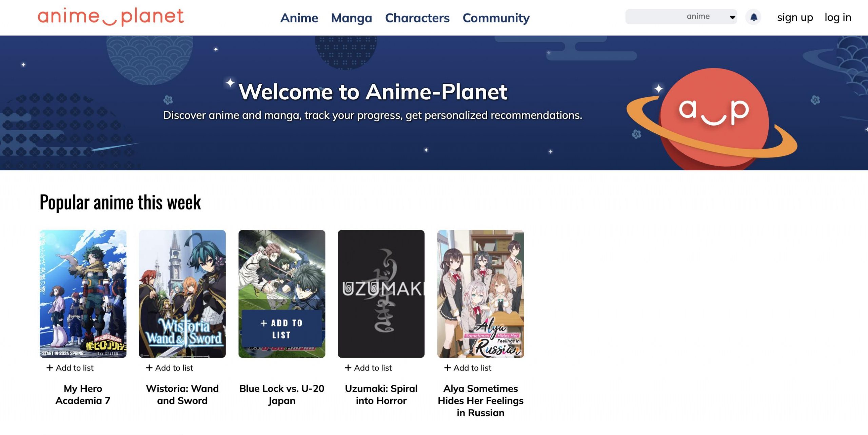This screenshot has height=435, width=868.
Task: Click the red planet mascot logo in the banner
Action: coord(713,119)
